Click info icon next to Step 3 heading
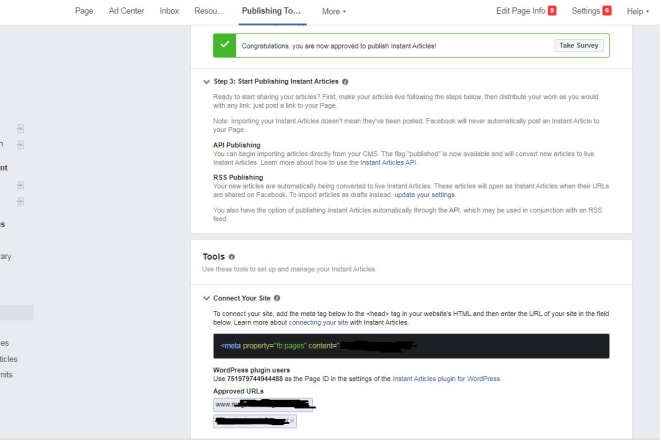660x440 pixels. click(x=345, y=82)
